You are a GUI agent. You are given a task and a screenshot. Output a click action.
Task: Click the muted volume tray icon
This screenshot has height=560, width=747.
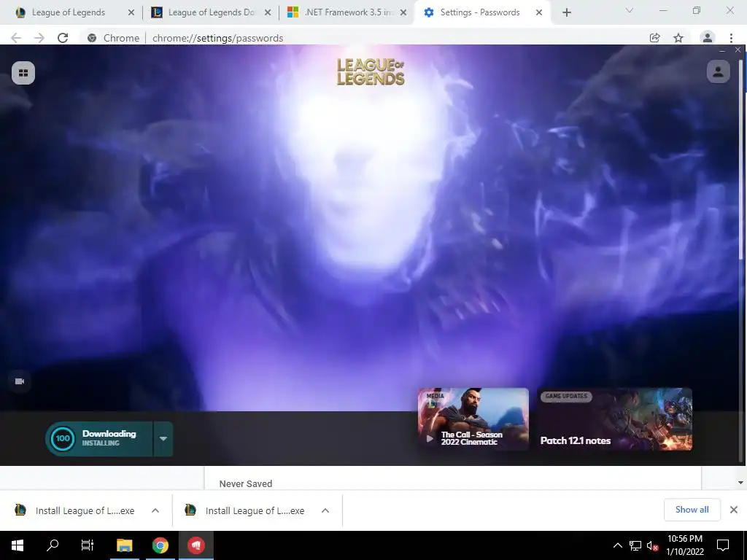(652, 545)
